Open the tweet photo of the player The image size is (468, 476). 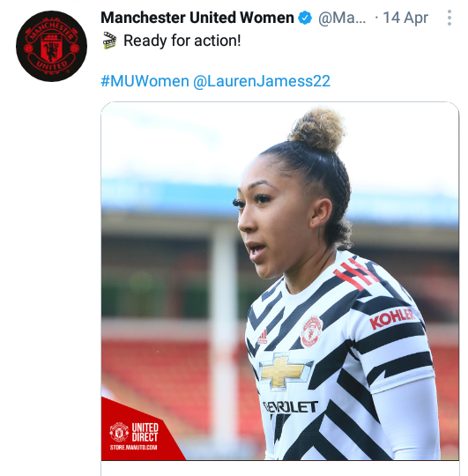click(279, 281)
